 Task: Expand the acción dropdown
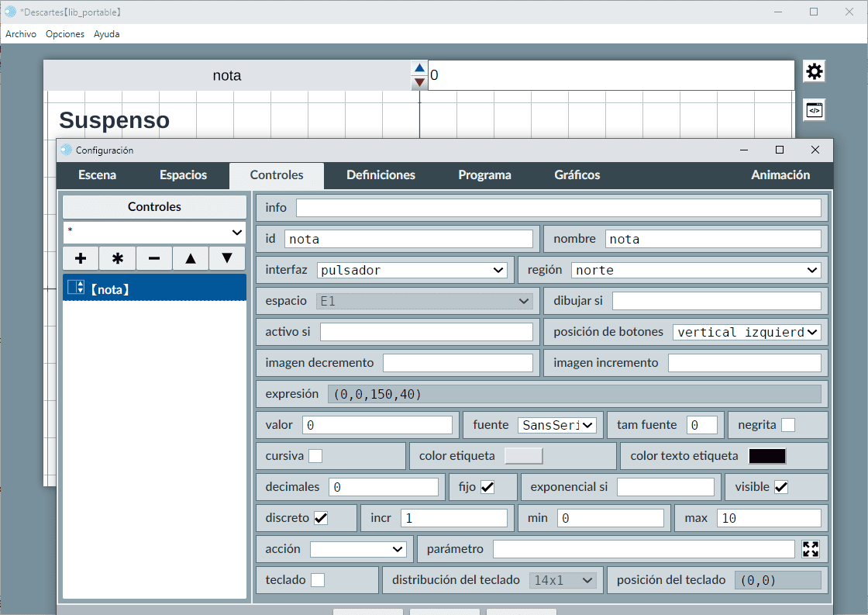click(x=358, y=549)
